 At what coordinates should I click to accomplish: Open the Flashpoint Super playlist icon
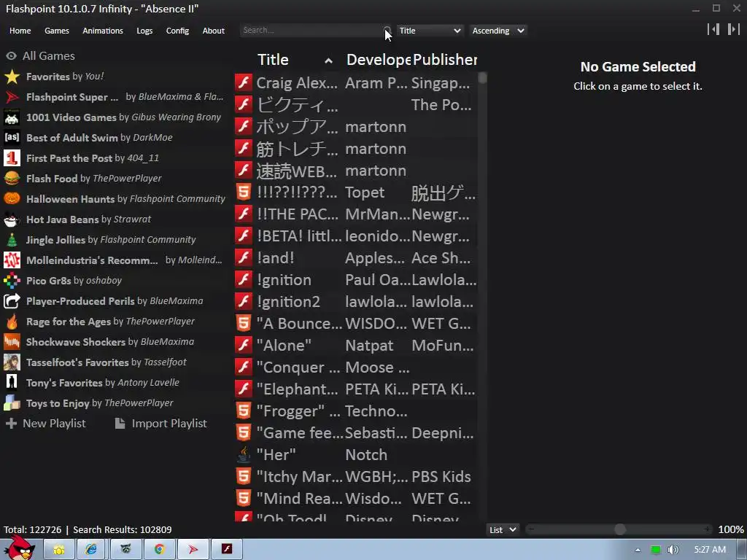point(12,97)
